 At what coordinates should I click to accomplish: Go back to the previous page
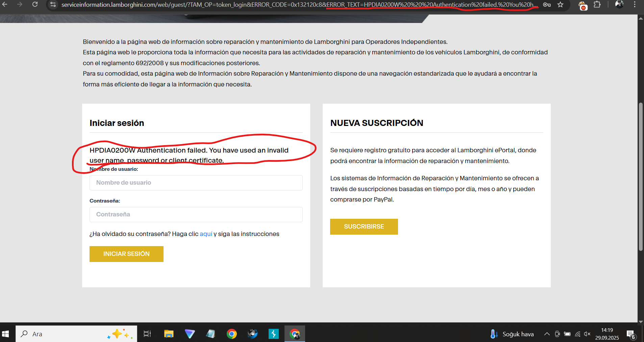coord(5,4)
